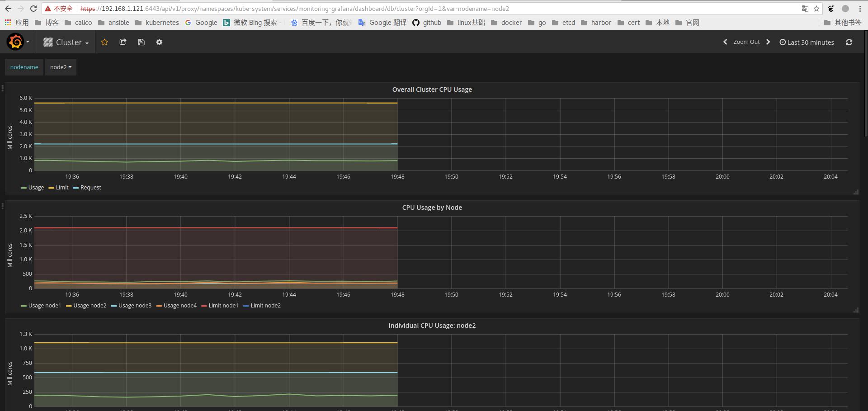The image size is (868, 411).
Task: Click the Evernote clipper extension icon
Action: pos(831,9)
